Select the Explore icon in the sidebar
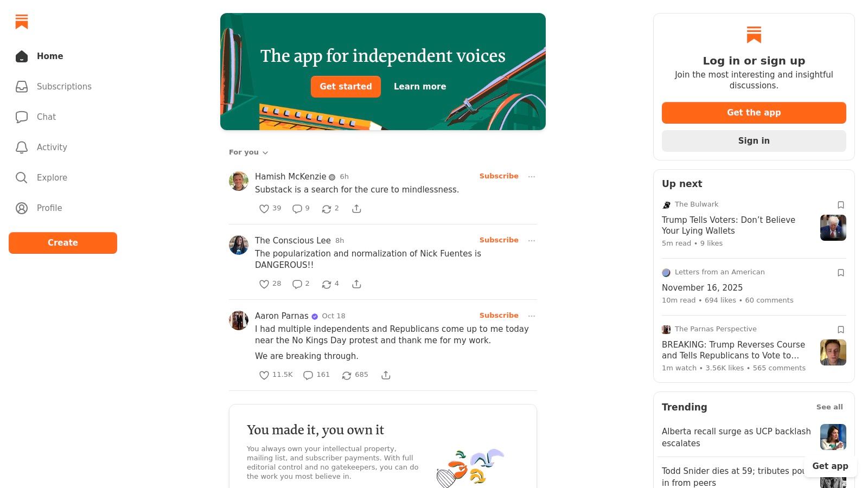The width and height of the screenshot is (868, 488). (22, 177)
